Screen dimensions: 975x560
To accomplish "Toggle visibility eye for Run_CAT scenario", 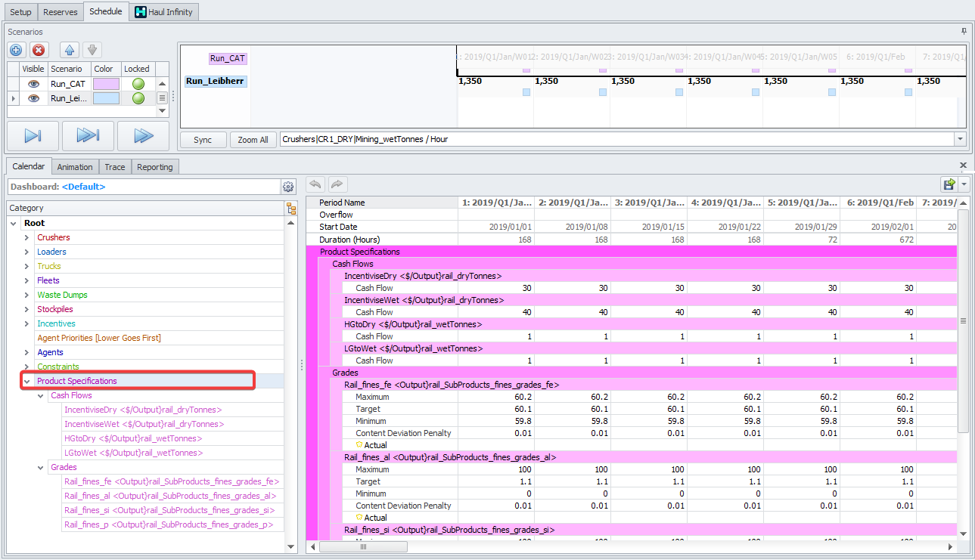I will pyautogui.click(x=33, y=84).
